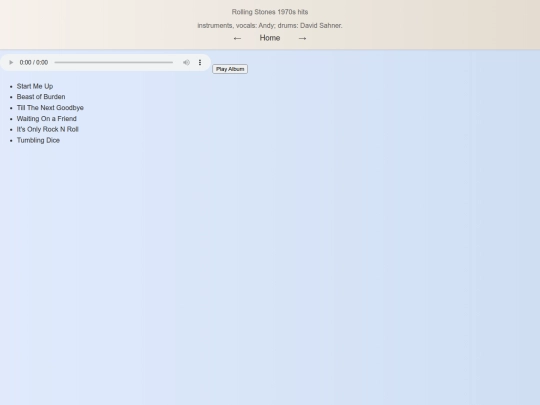The height and width of the screenshot is (405, 540).
Task: Mute audio using the speaker icon
Action: click(186, 62)
